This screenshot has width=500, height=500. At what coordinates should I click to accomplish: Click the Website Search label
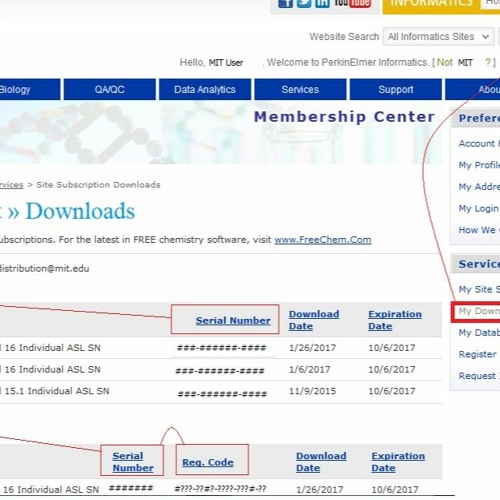(344, 37)
